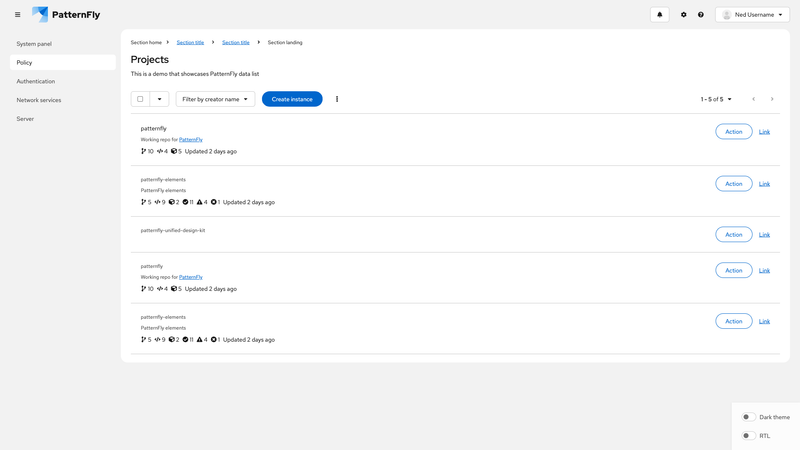800x450 pixels.
Task: Open the 1 - 5 of 5 pagination dropdown
Action: click(x=716, y=99)
